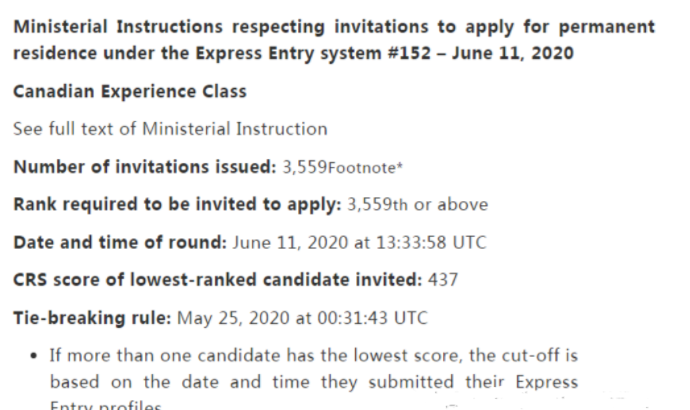The width and height of the screenshot is (690, 410).
Task: Click the partially visible 'Entry profiles' line
Action: click(106, 405)
